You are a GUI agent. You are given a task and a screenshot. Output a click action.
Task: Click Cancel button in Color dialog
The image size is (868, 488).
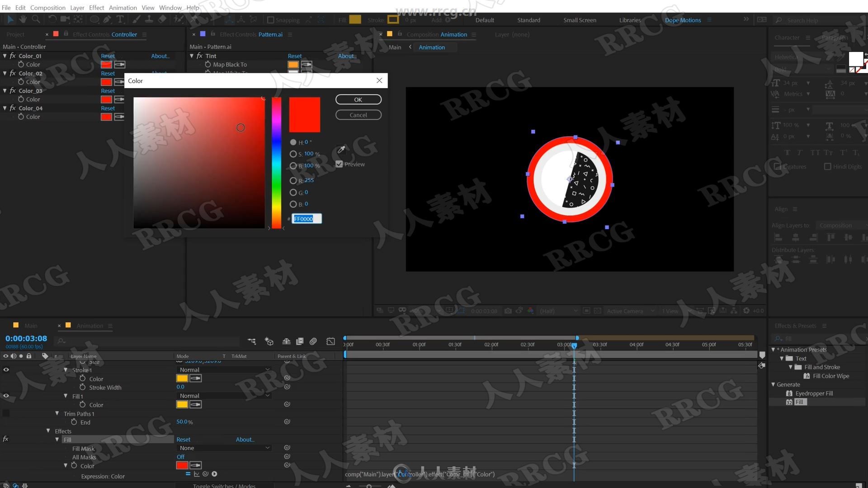[x=358, y=114]
